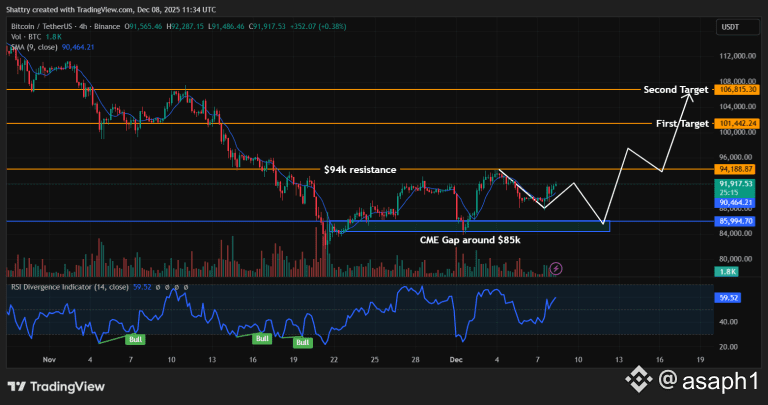This screenshot has height=405, width=768.
Task: Click the purple lightning event icon
Action: pos(557,268)
